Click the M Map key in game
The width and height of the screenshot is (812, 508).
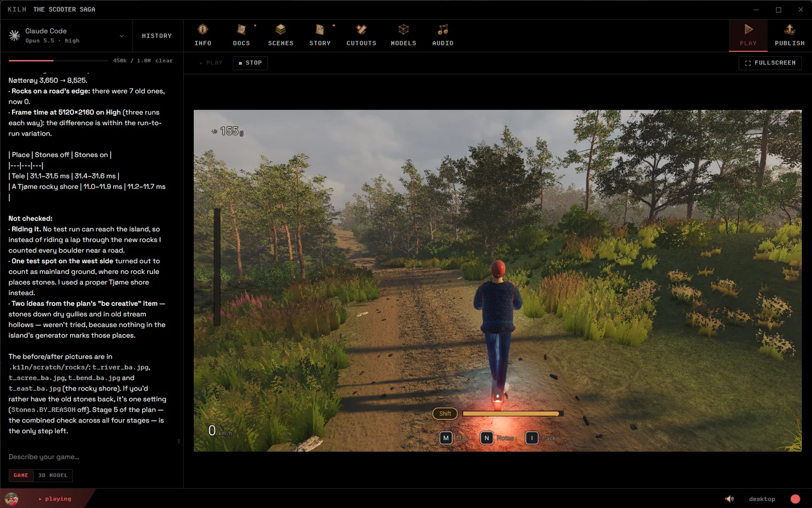[446, 438]
